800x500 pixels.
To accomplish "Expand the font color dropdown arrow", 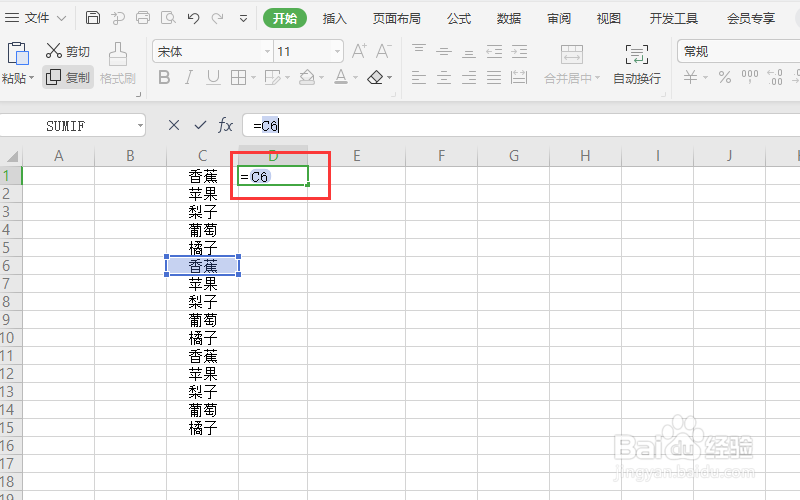I will click(356, 78).
